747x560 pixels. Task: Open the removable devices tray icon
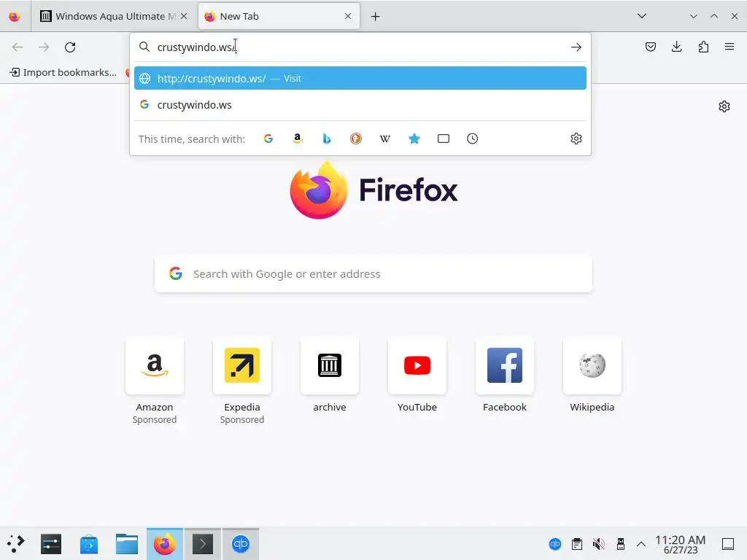pyautogui.click(x=621, y=544)
